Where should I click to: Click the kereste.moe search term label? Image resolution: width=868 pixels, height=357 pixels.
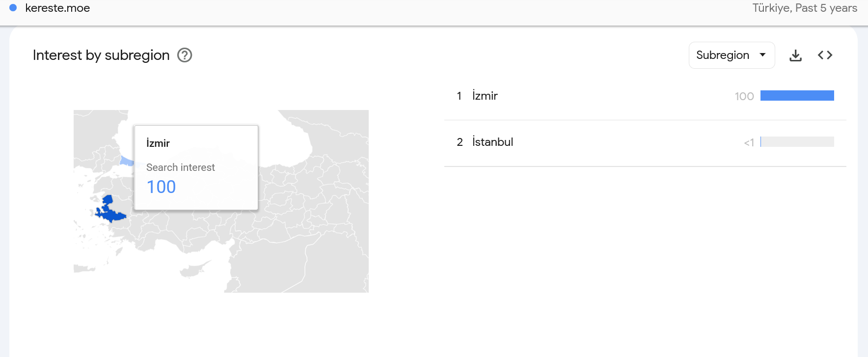(x=57, y=8)
